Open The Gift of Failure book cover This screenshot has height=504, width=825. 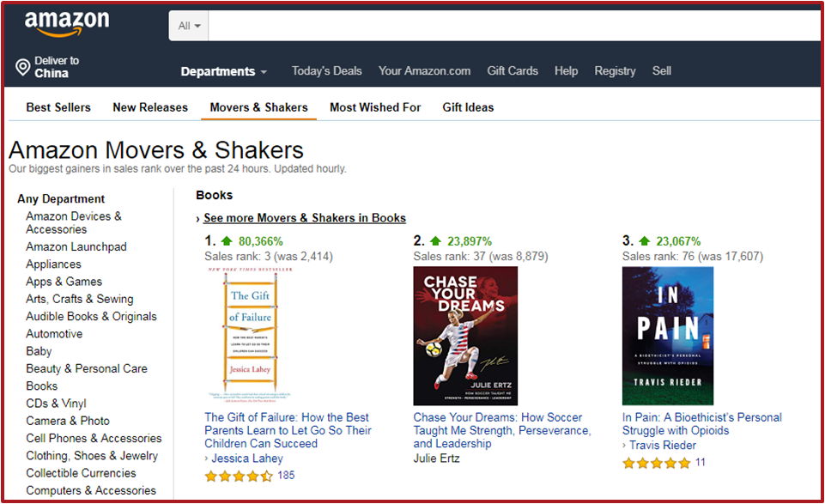point(250,334)
